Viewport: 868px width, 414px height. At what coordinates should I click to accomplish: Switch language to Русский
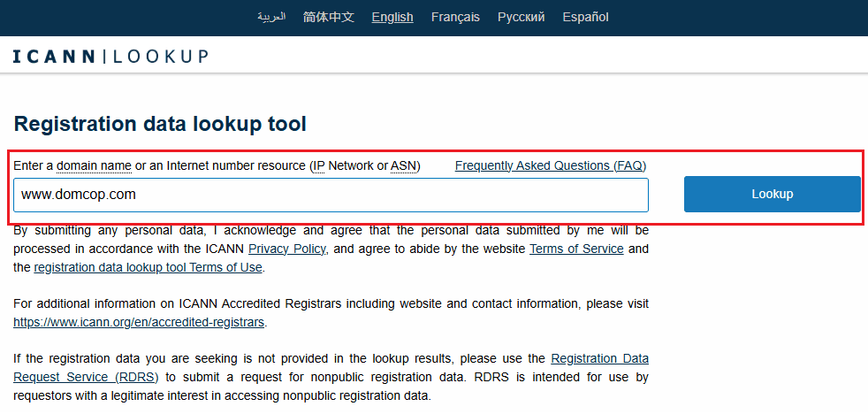[521, 17]
